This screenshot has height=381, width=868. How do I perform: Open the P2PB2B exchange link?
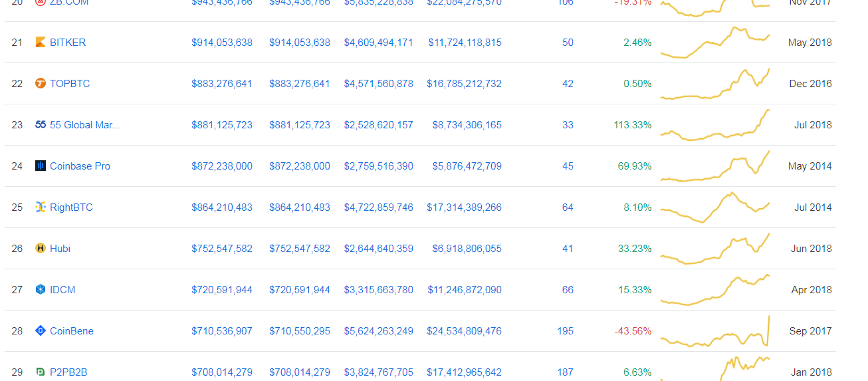click(68, 372)
